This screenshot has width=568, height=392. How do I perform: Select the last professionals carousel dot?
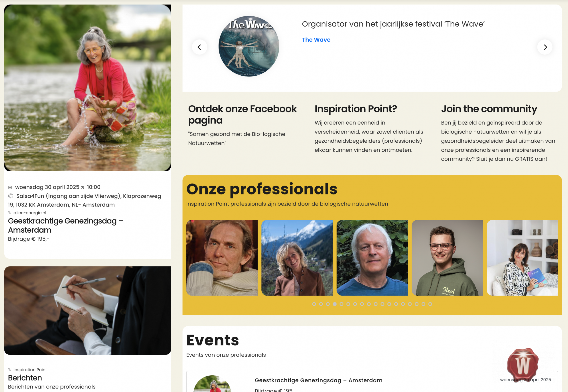(430, 304)
